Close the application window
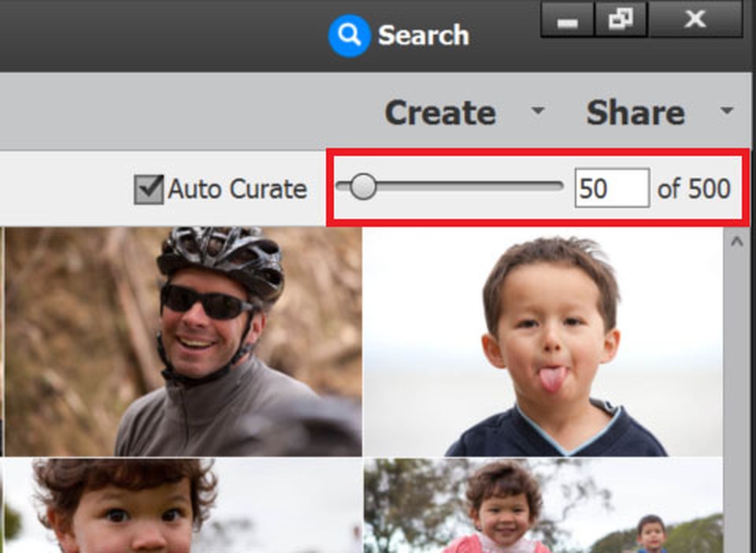756x553 pixels. 695,19
